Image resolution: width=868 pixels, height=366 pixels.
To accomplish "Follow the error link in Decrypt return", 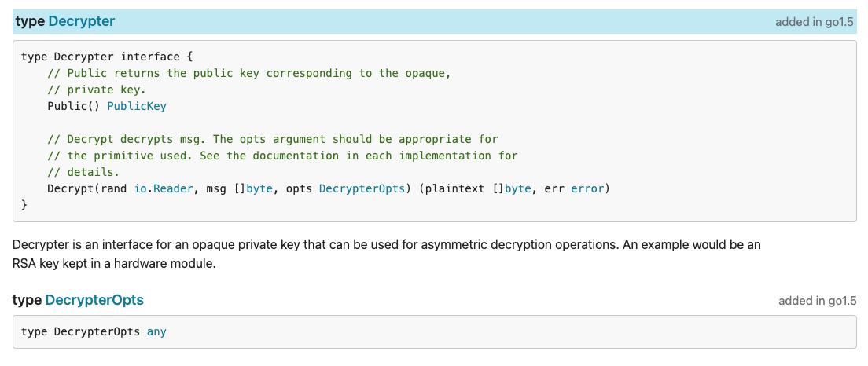I will click(587, 189).
